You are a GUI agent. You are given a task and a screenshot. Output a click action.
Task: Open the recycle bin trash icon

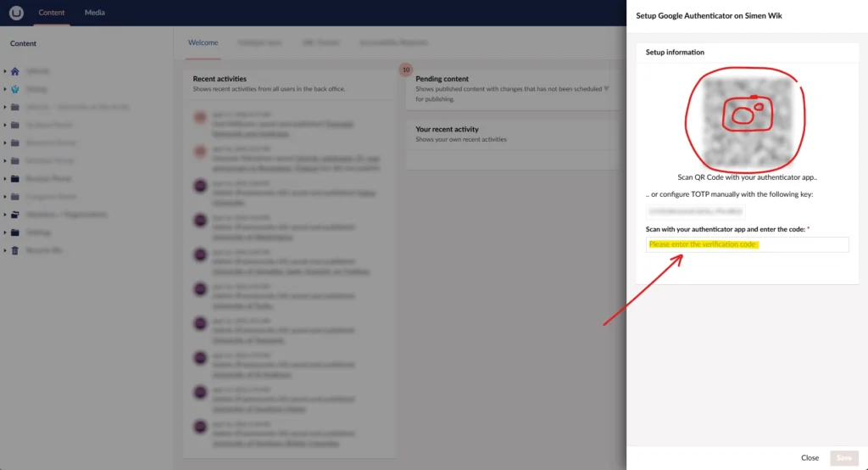point(15,250)
